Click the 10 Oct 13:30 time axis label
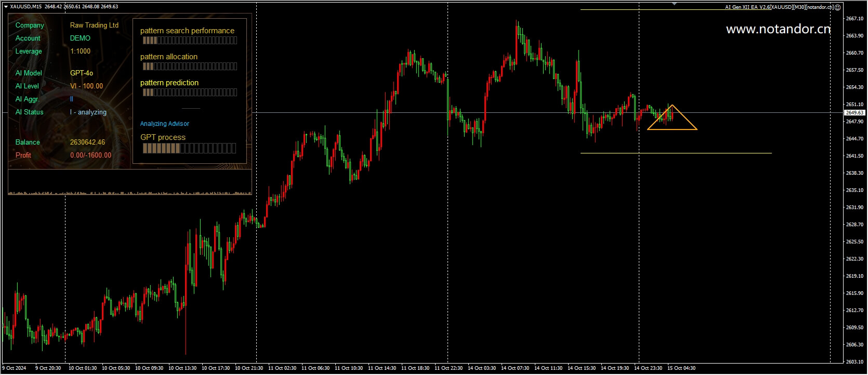The image size is (868, 375). point(182,368)
